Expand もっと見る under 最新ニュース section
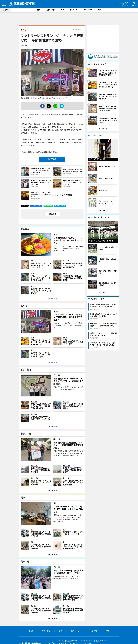Screen dimensions: 138x644 52,298
